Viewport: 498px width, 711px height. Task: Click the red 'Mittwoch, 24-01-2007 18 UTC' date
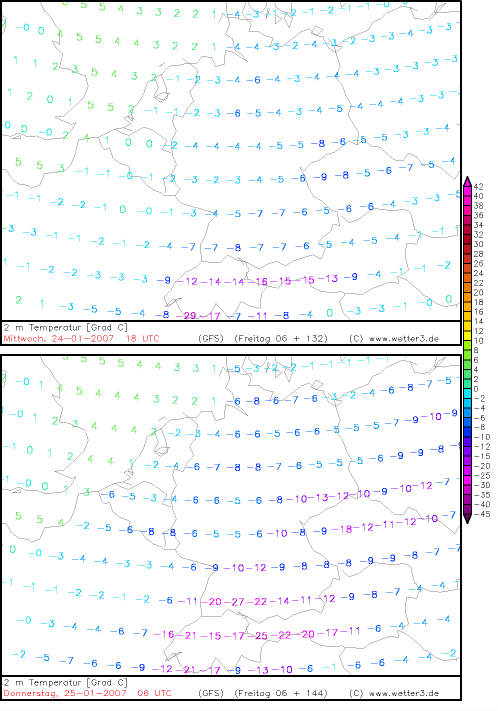(x=81, y=339)
